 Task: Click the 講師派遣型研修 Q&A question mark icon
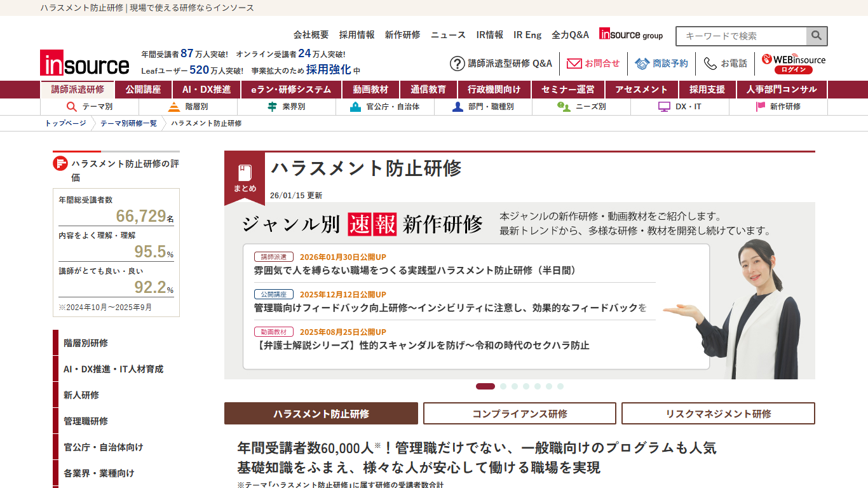point(456,63)
